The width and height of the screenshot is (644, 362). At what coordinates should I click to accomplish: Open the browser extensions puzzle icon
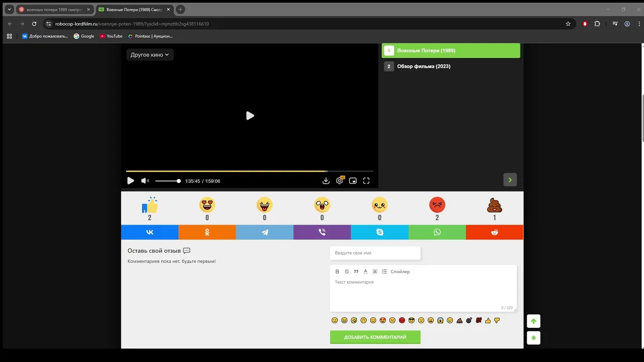pyautogui.click(x=597, y=24)
